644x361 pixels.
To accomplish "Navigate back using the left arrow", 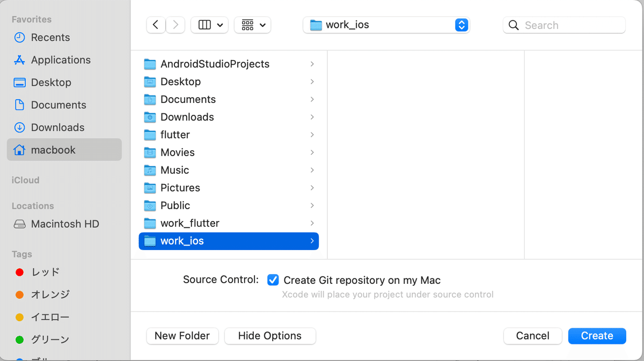I will [156, 25].
